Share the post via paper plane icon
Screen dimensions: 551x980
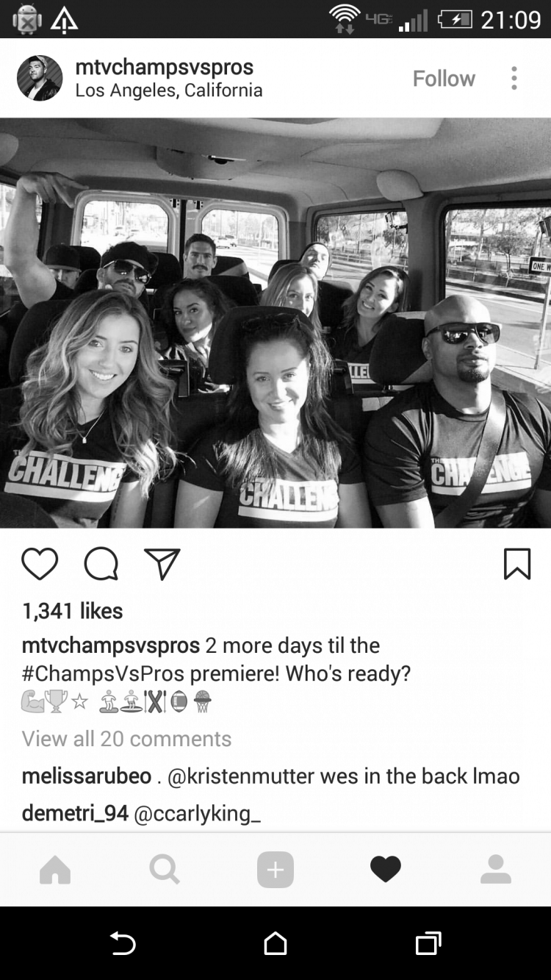pyautogui.click(x=162, y=564)
